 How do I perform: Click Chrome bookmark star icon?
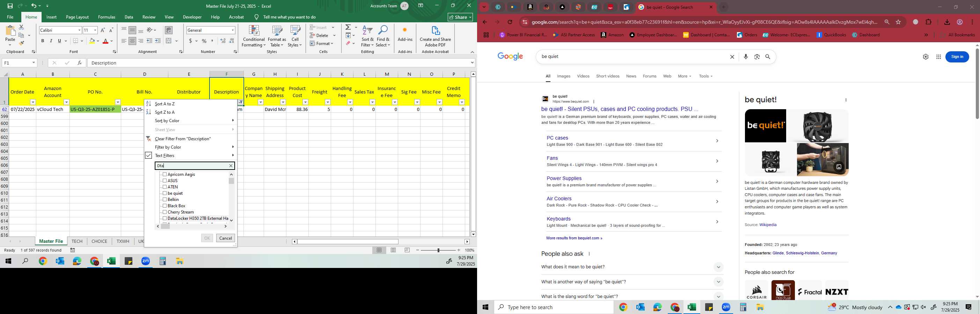click(x=898, y=22)
